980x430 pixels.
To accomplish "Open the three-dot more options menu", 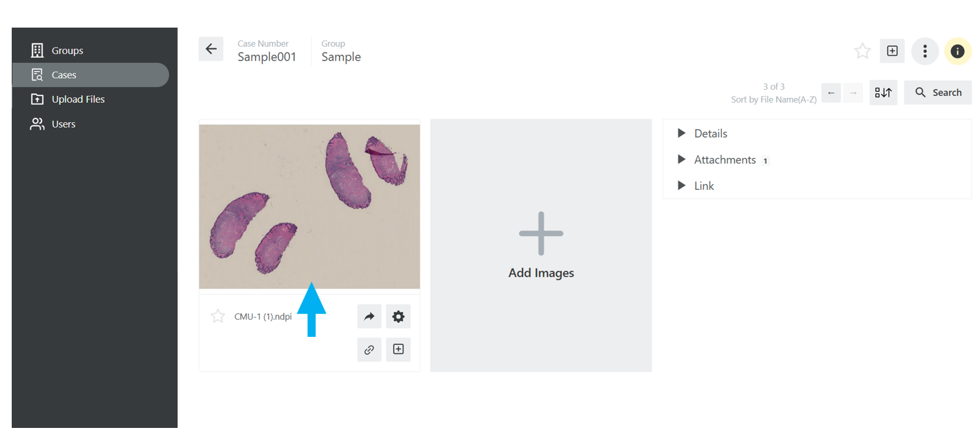I will click(925, 51).
